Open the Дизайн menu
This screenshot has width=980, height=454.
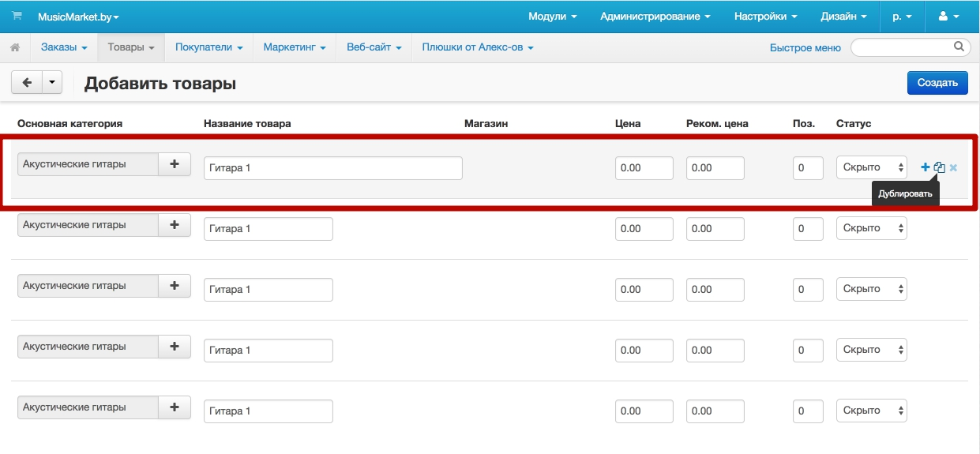click(x=844, y=17)
